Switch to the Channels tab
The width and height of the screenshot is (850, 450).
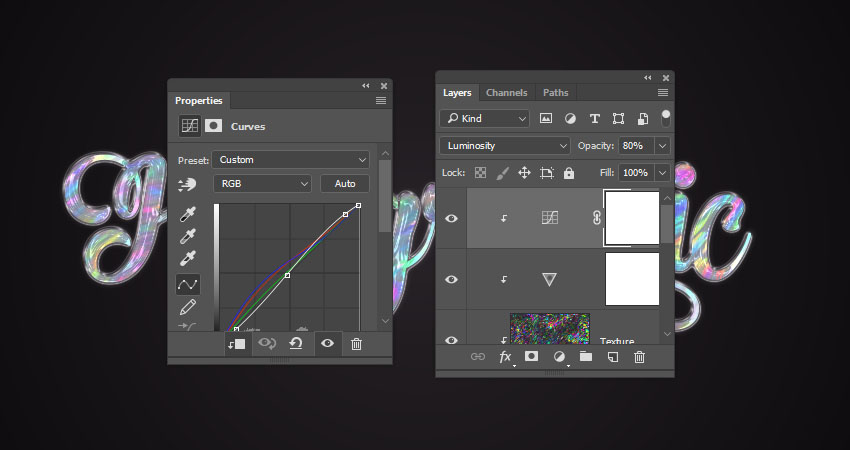point(506,93)
